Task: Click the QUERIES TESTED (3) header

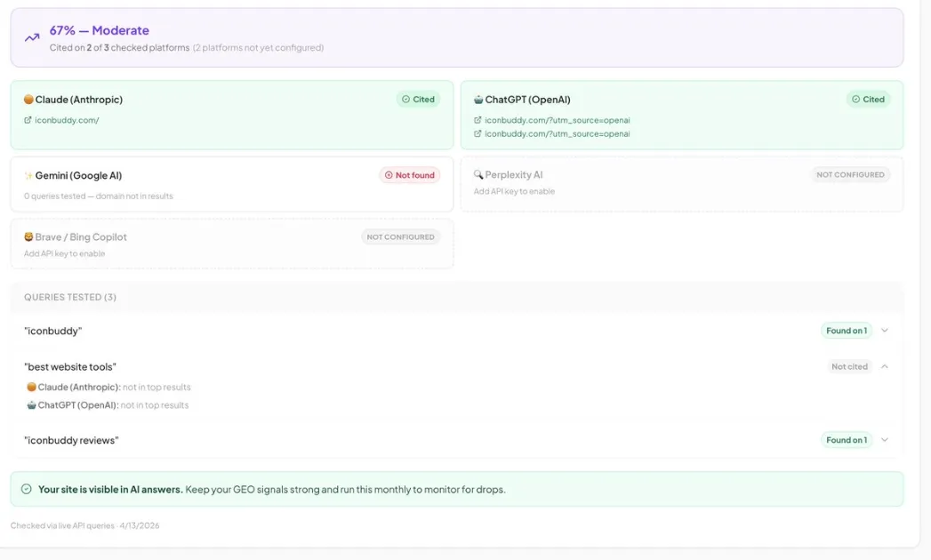Action: [x=70, y=297]
